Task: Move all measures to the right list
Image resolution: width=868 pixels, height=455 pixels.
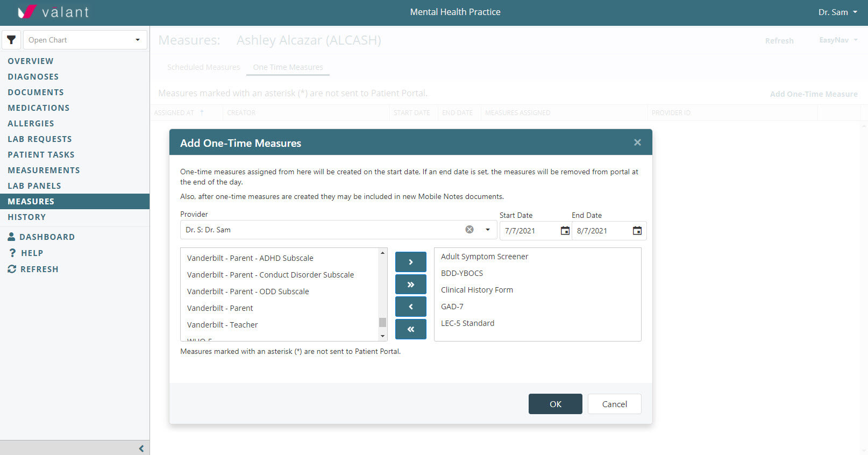Action: [x=410, y=285]
